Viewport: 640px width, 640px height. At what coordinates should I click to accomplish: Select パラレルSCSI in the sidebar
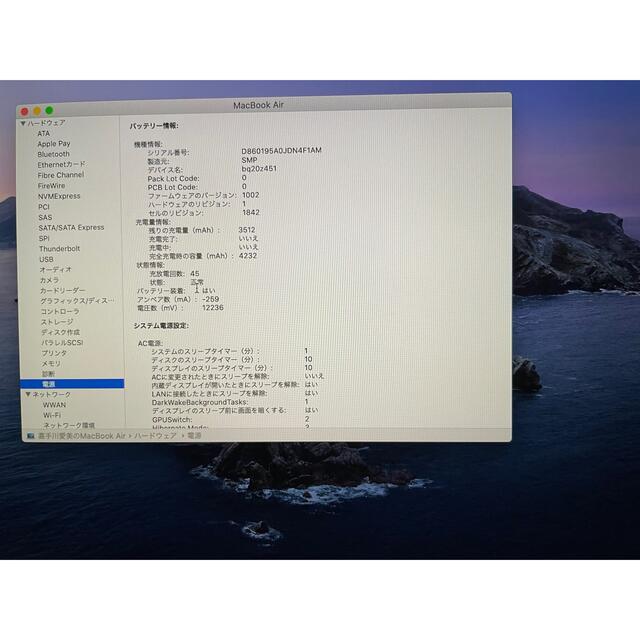click(62, 343)
